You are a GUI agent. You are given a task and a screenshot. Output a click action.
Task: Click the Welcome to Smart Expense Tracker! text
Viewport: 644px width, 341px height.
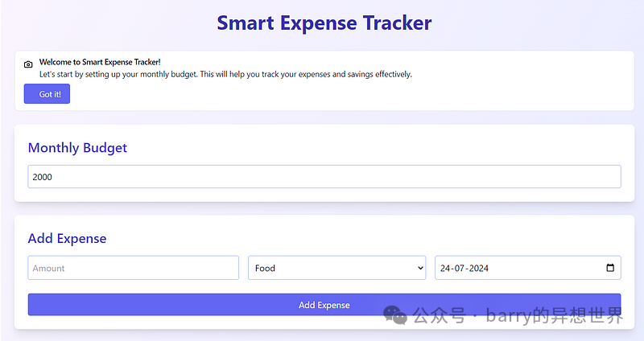[x=100, y=62]
